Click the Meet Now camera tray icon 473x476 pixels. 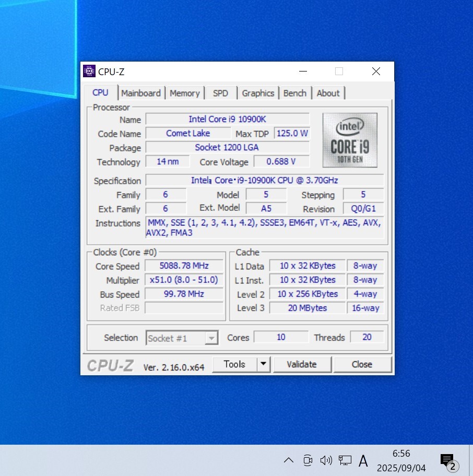tap(308, 460)
